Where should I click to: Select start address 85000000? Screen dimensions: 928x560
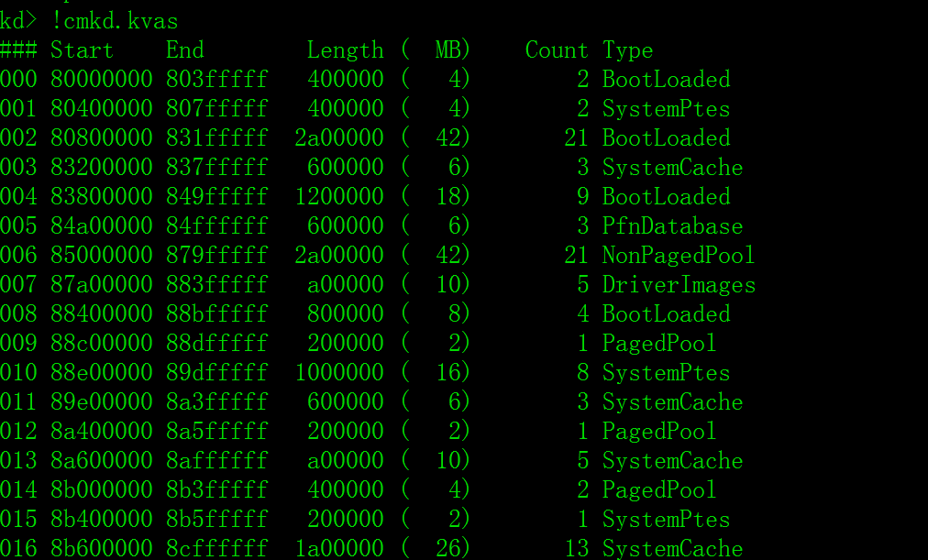point(102,255)
